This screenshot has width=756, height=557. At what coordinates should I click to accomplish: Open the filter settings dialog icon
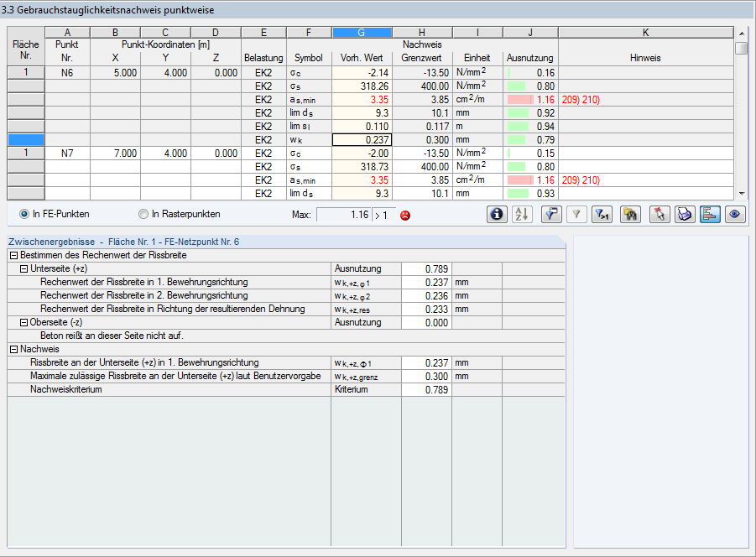click(551, 214)
